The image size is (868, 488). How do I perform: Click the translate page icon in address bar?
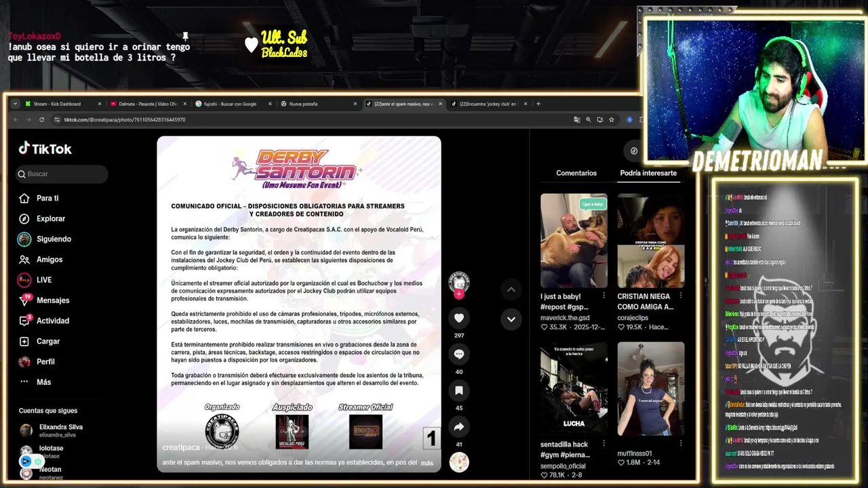pos(577,119)
